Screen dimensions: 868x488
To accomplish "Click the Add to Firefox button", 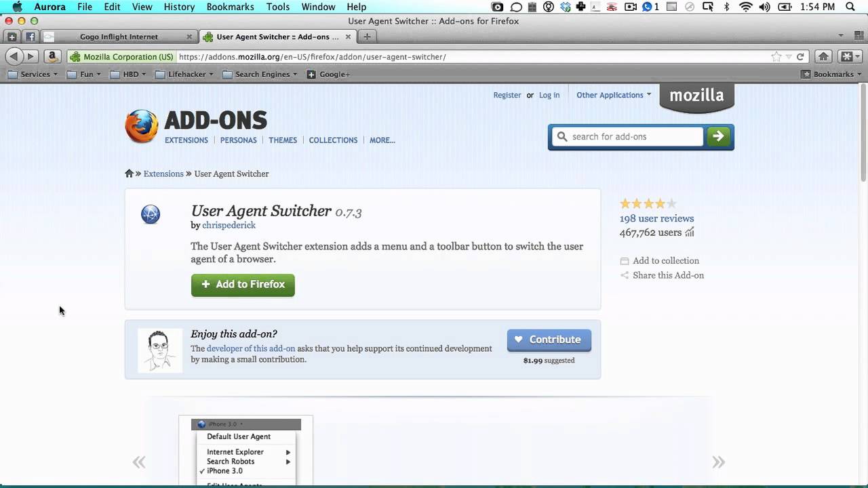I will [x=243, y=285].
